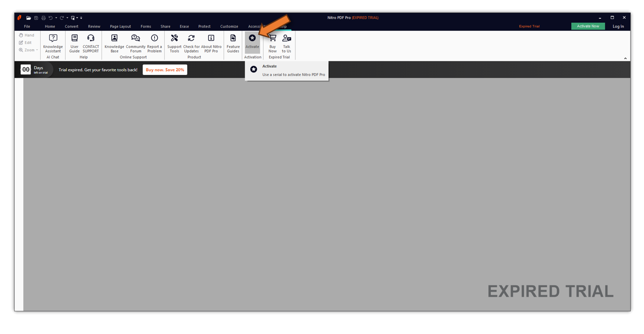Image resolution: width=644 pixels, height=334 pixels.
Task: Click the Redo arrow icon
Action: click(x=61, y=18)
